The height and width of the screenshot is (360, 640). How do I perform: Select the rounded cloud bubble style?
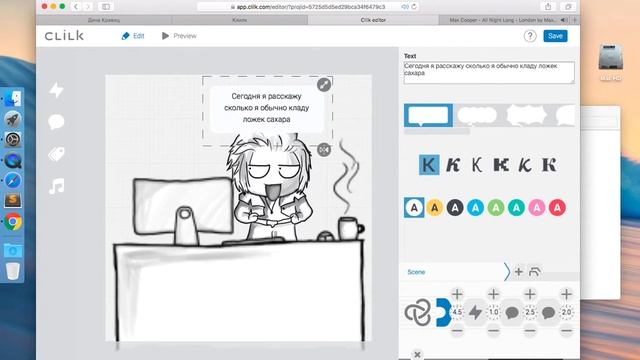tap(477, 115)
